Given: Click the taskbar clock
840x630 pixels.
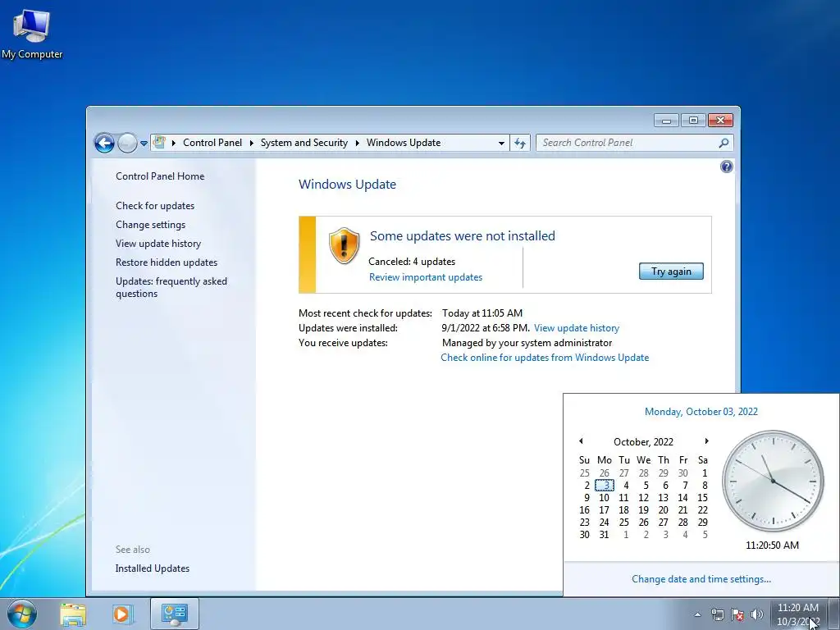Looking at the screenshot, I should 797,614.
